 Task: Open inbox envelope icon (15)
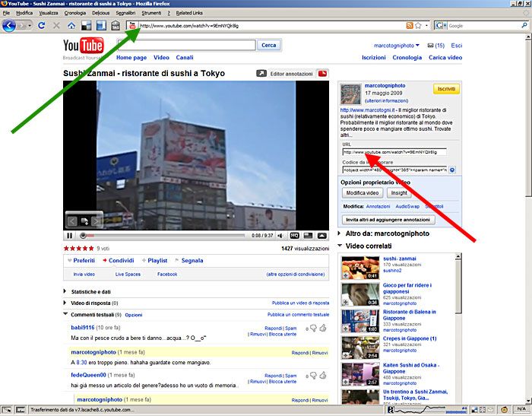[430, 46]
